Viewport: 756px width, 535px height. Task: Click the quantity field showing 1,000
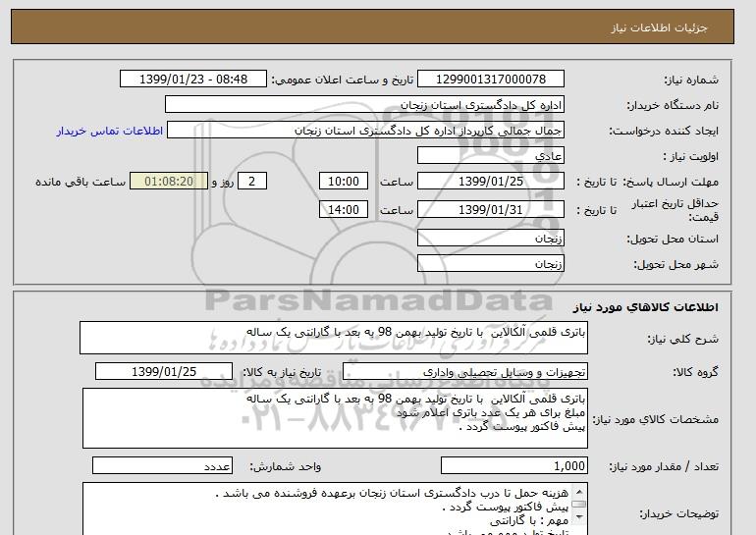pos(513,466)
